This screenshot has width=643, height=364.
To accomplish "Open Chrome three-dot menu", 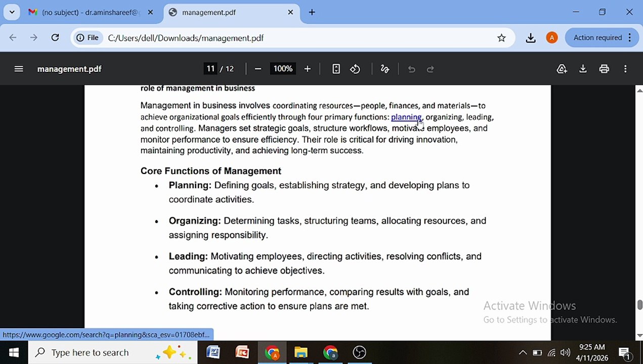I will coord(630,37).
